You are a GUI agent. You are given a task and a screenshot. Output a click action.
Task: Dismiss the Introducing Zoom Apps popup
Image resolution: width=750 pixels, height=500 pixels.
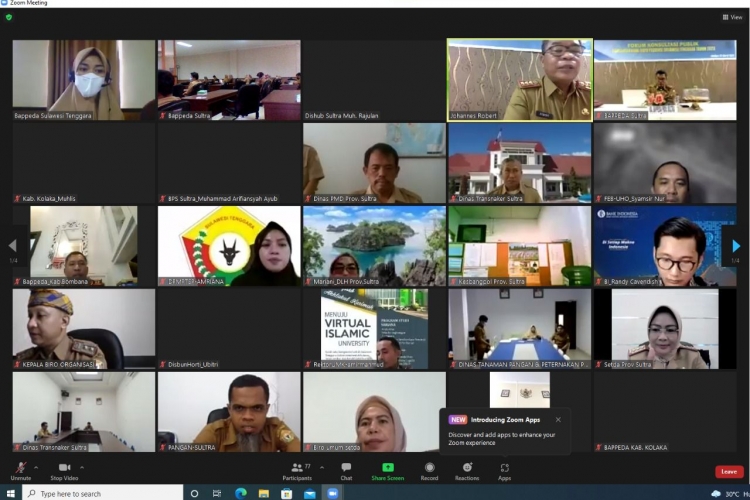click(558, 419)
